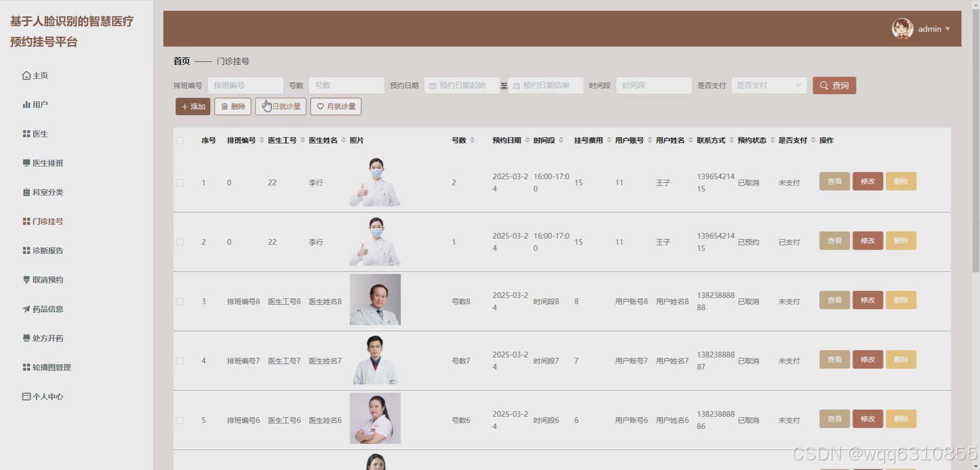Switch to the 门诊挂号 breadcrumb tab
980x470 pixels.
(x=234, y=61)
